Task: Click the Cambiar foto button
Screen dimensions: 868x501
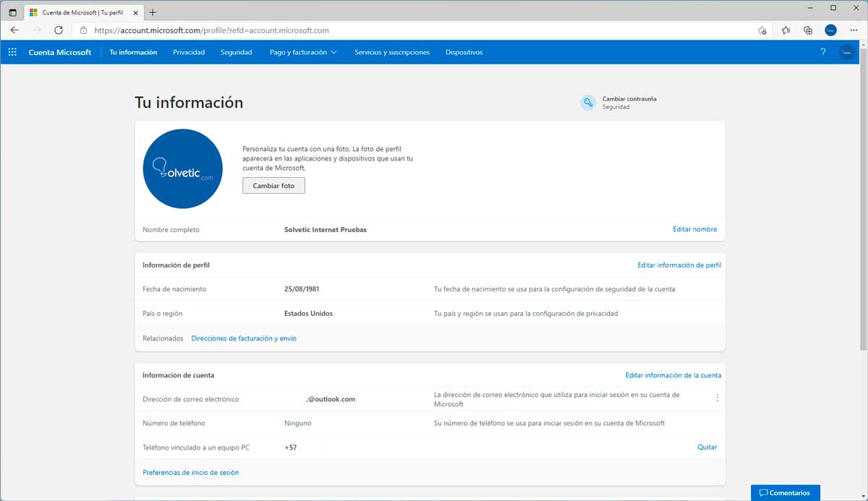Action: 273,186
